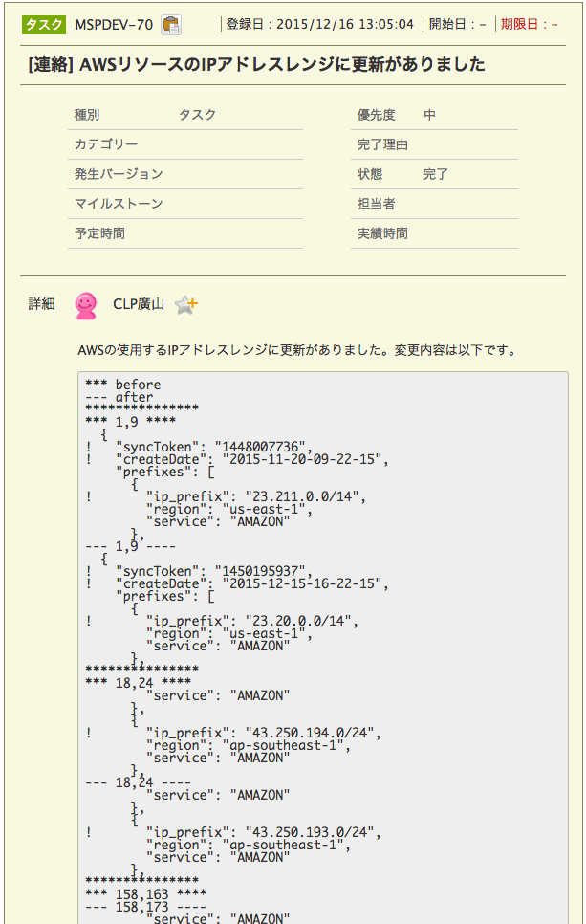The height and width of the screenshot is (924, 586).
Task: Click the 種別 field label
Action: [x=87, y=115]
